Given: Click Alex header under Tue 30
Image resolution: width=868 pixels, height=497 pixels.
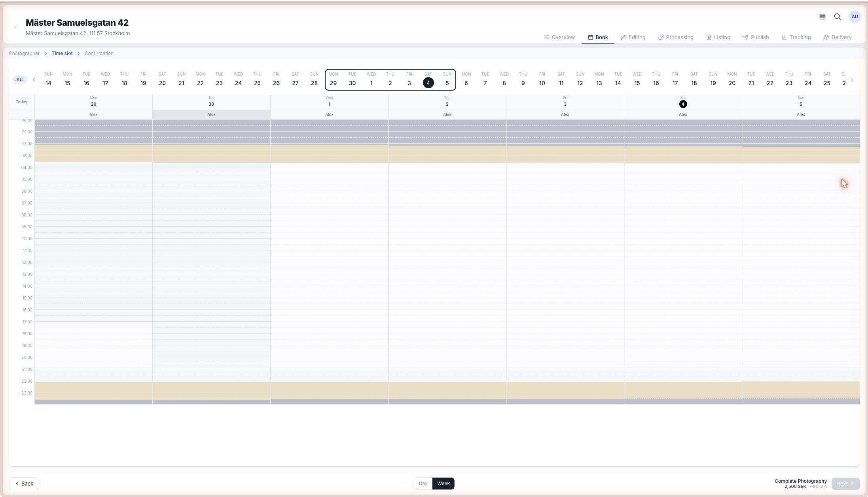Looking at the screenshot, I should 211,114.
